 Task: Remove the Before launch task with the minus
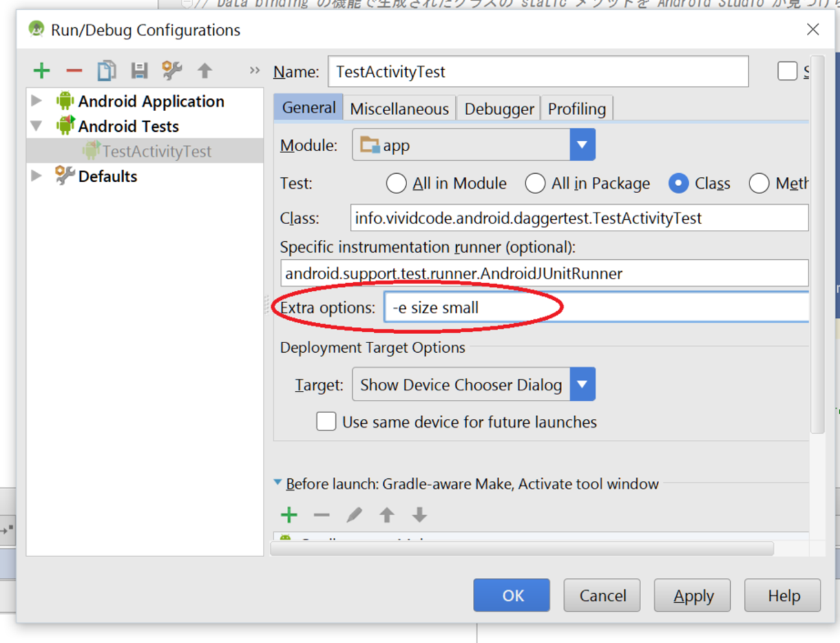point(322,515)
